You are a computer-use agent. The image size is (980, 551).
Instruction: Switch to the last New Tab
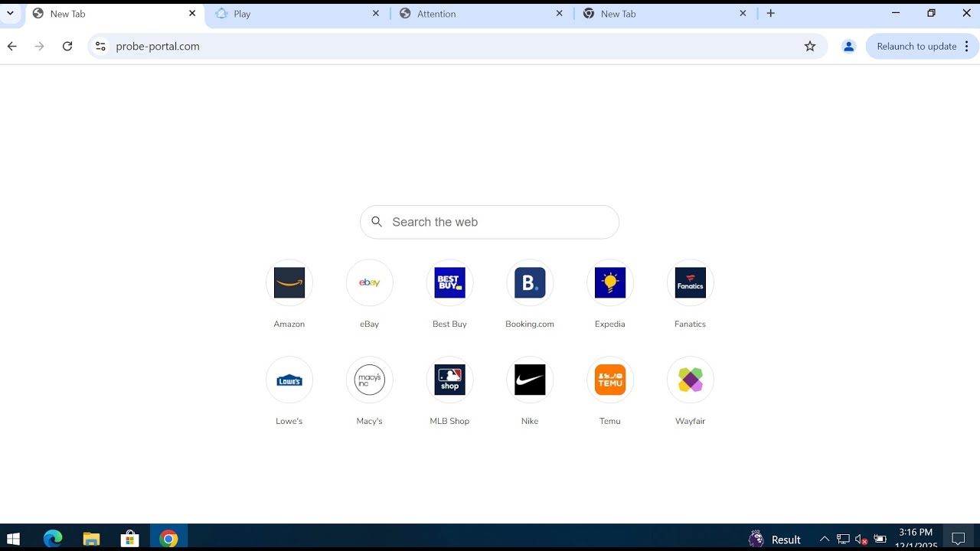pyautogui.click(x=665, y=14)
